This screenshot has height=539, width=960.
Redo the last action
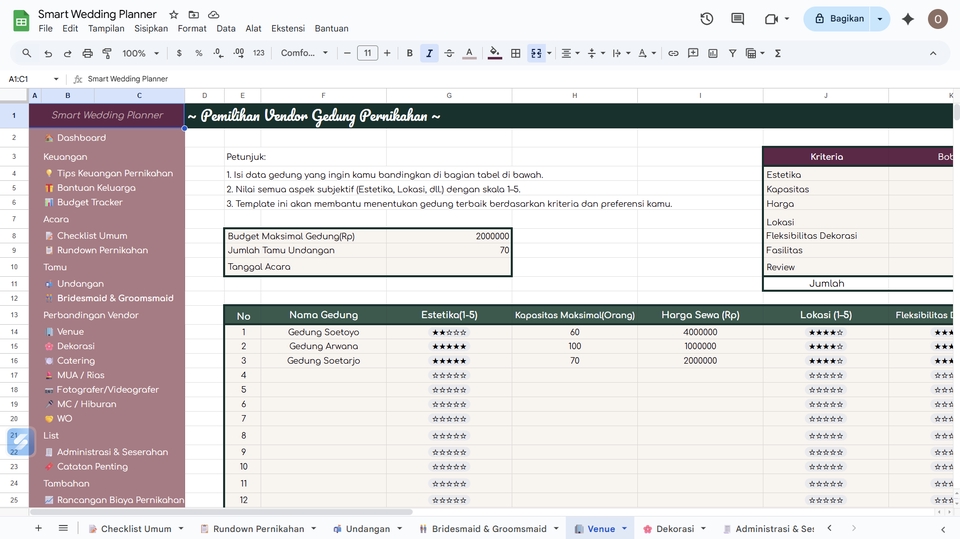67,53
